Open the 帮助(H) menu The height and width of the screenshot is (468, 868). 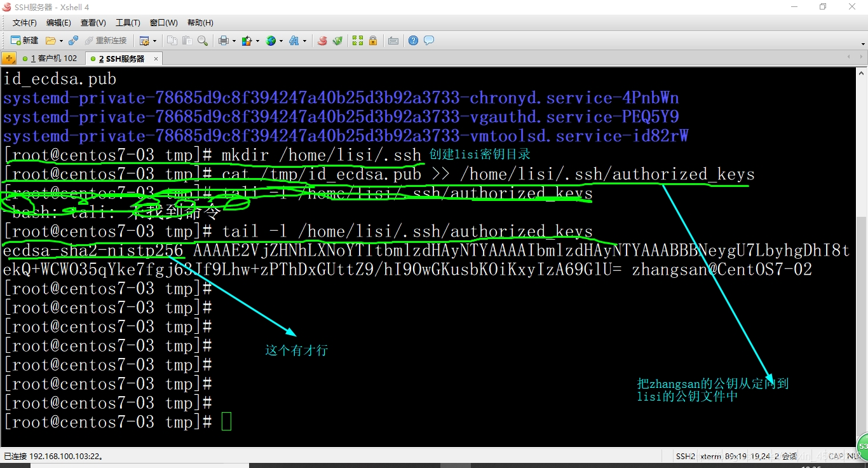point(200,23)
